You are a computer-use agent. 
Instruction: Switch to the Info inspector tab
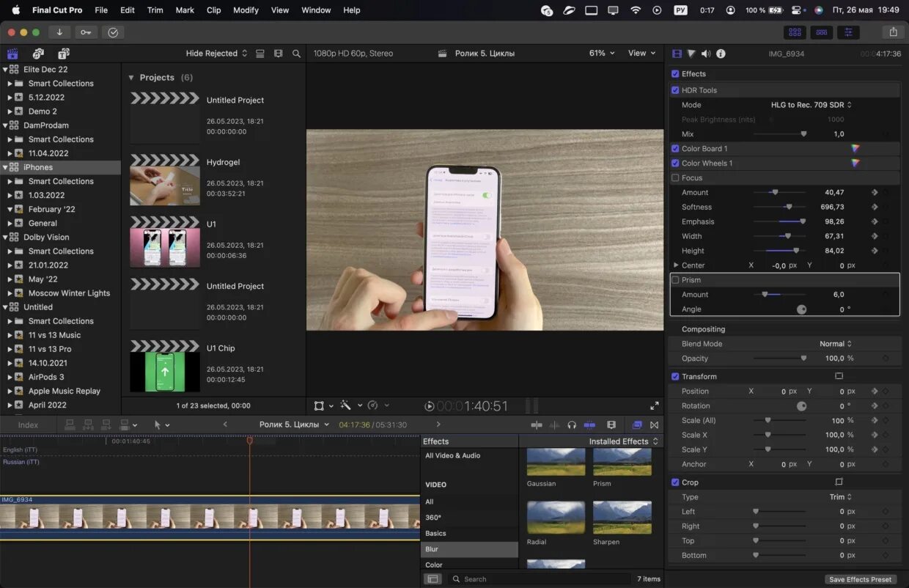point(721,54)
